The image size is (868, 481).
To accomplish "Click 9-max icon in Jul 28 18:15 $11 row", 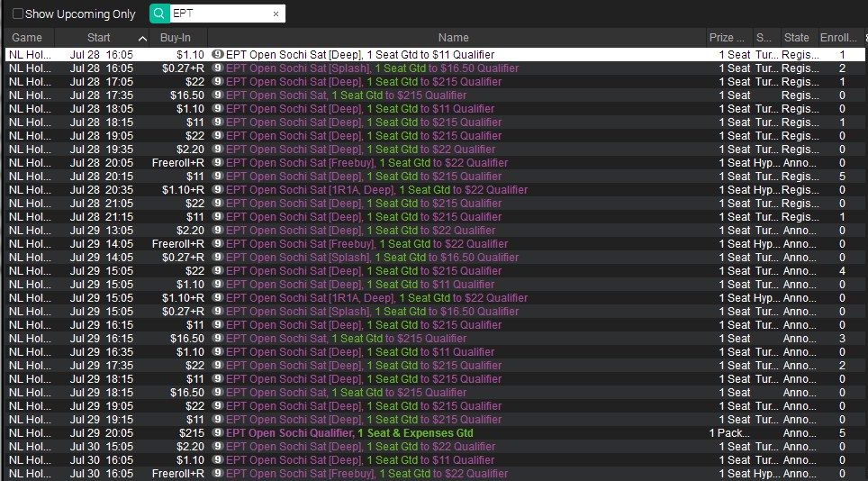I will 218,122.
